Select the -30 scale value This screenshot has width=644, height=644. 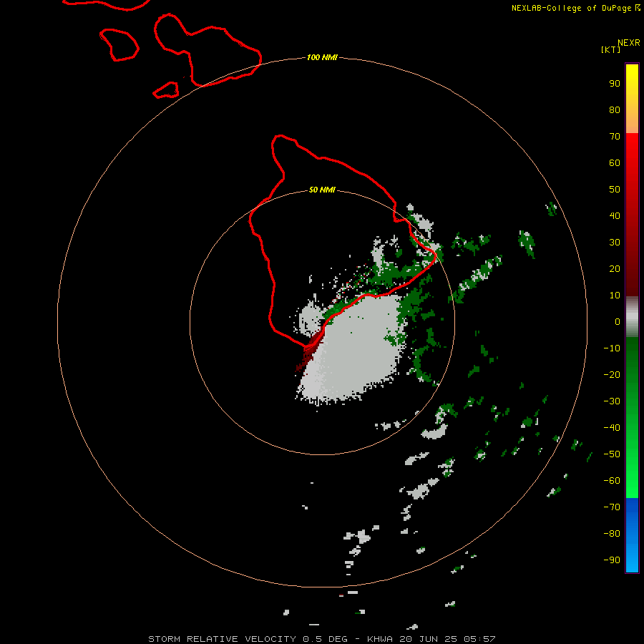click(x=612, y=401)
